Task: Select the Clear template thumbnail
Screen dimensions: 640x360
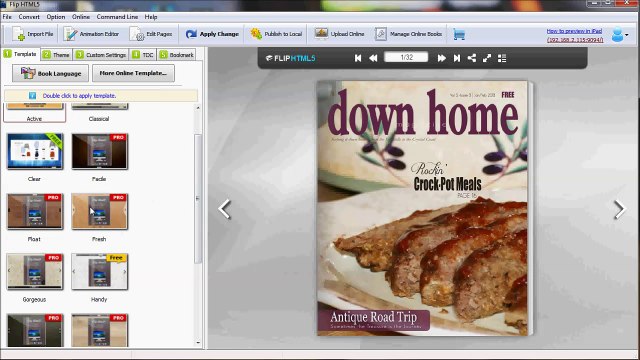Action: click(35, 151)
